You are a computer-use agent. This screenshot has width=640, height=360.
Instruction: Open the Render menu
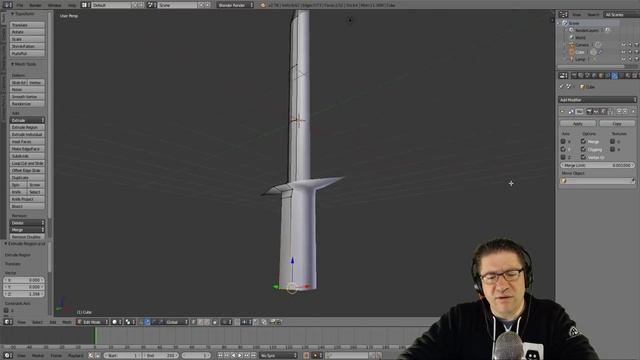[x=35, y=5]
